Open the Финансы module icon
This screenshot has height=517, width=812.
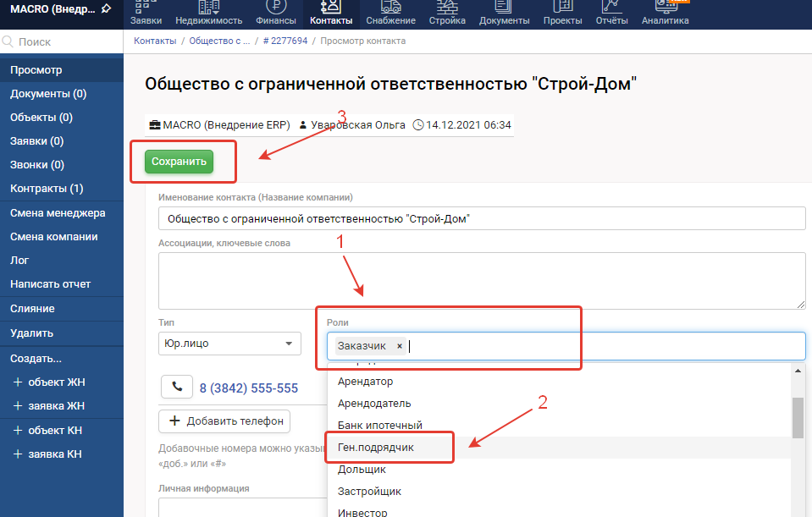coord(276,7)
